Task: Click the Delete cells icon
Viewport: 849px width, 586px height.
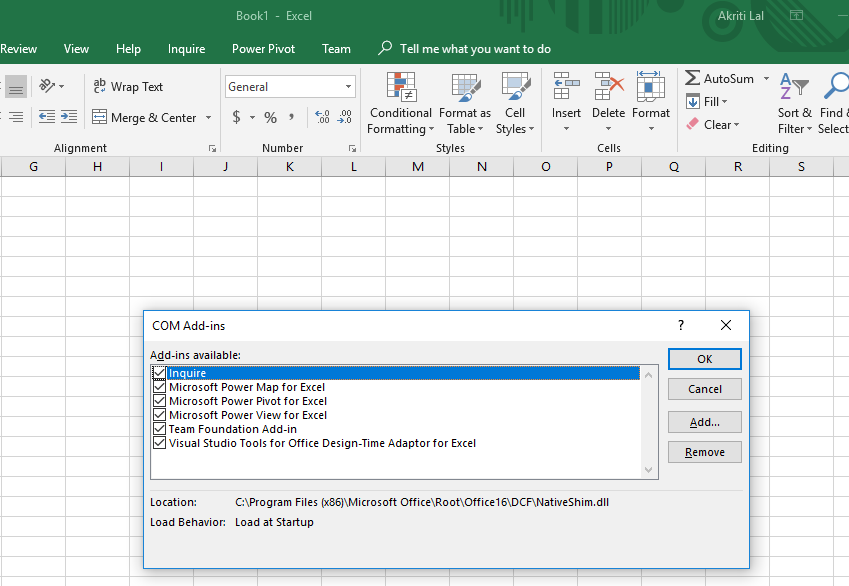Action: click(x=608, y=88)
